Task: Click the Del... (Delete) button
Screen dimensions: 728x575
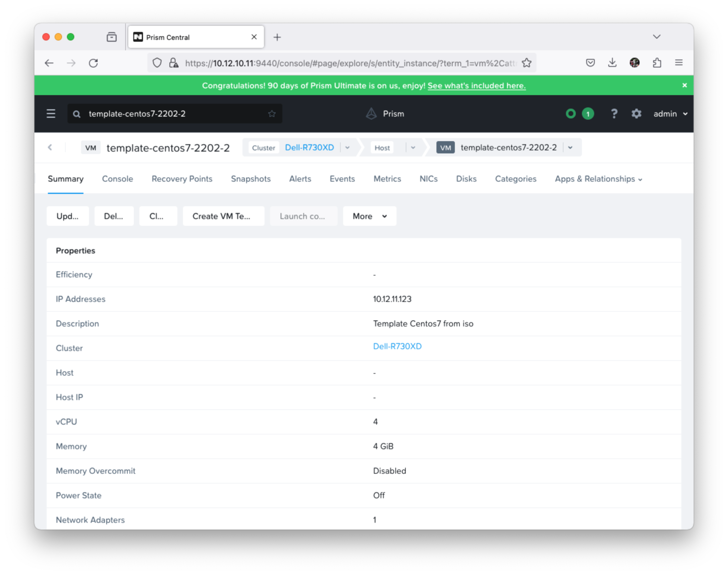Action: tap(114, 216)
